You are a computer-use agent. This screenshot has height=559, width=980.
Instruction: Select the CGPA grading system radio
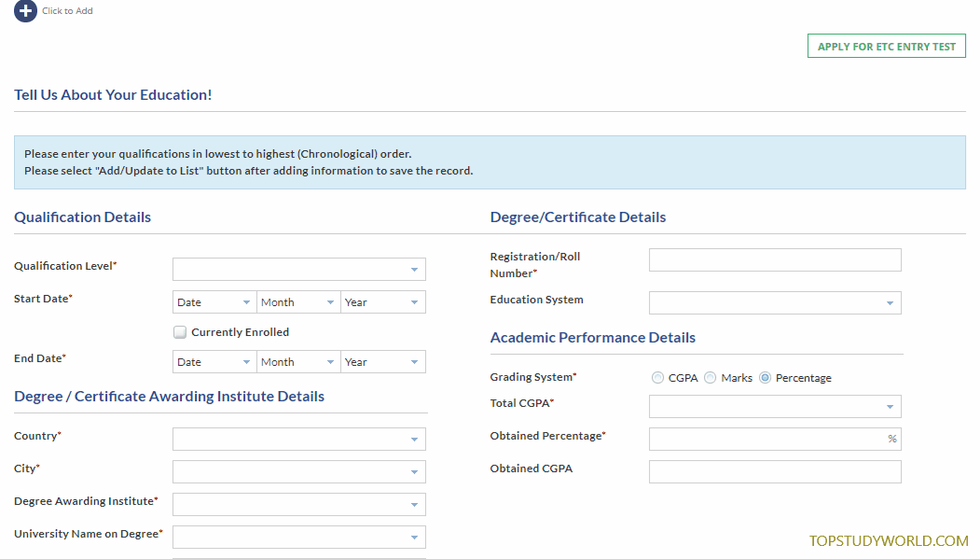click(x=658, y=378)
